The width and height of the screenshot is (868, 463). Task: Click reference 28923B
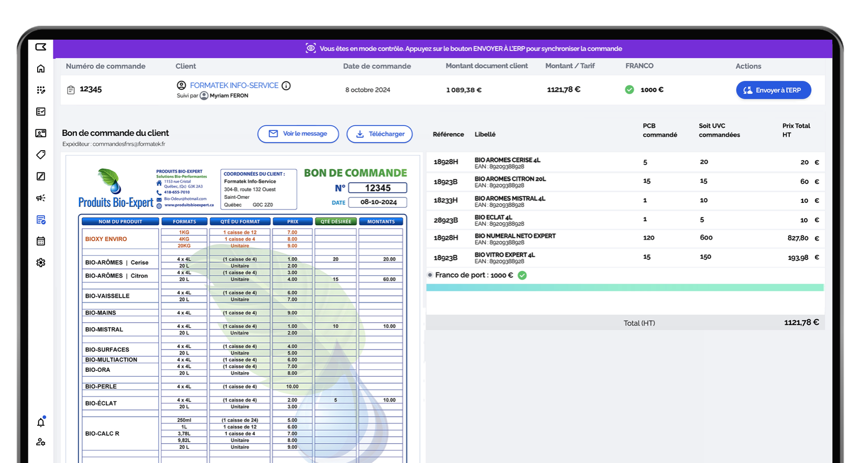[x=445, y=220]
